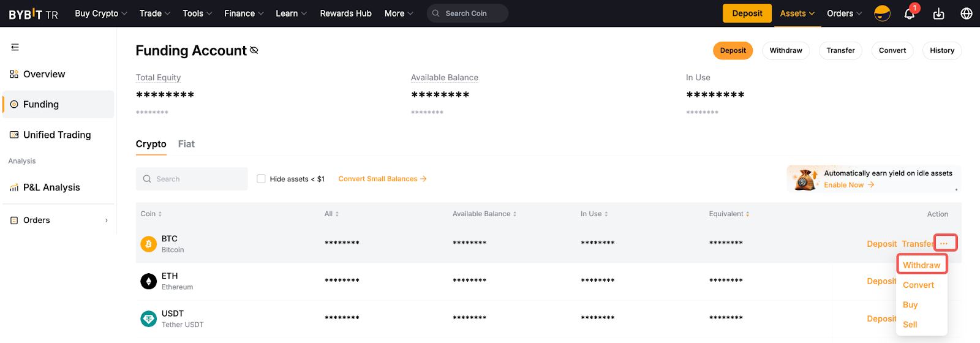Click the ETH coin icon

(x=149, y=281)
